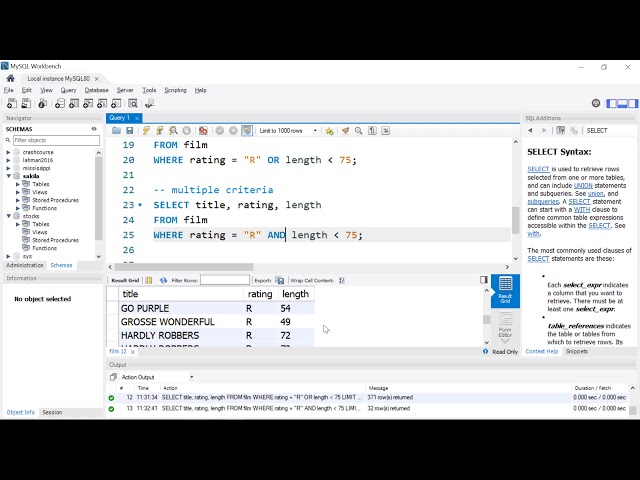Toggle the bottom output panel visibility
Viewport: 640px width, 480px height.
point(622,104)
